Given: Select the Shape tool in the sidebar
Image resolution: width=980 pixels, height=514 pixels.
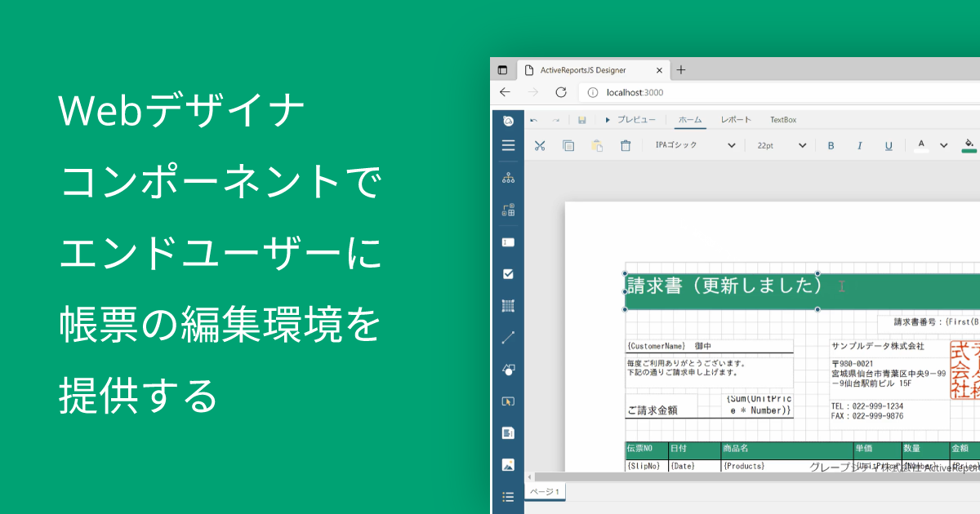Looking at the screenshot, I should click(507, 369).
